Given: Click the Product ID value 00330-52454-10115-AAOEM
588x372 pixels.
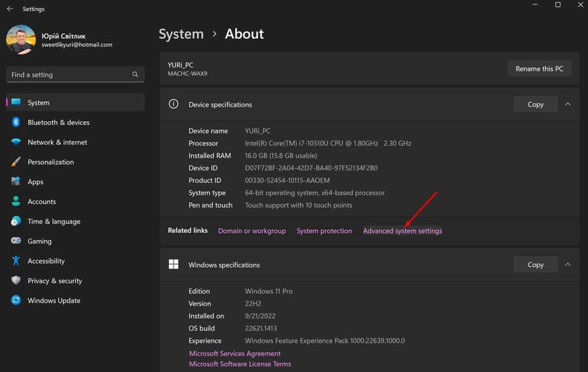Looking at the screenshot, I should point(287,180).
